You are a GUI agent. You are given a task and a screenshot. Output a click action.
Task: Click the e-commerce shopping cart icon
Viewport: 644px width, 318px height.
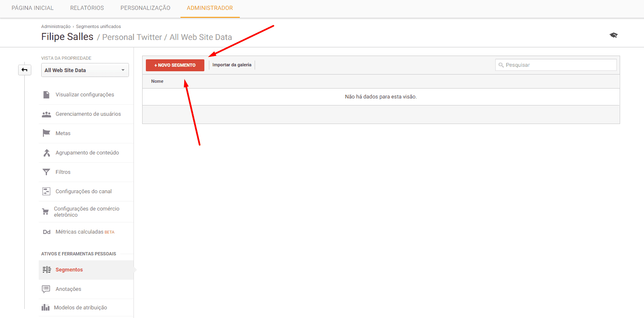(x=46, y=212)
